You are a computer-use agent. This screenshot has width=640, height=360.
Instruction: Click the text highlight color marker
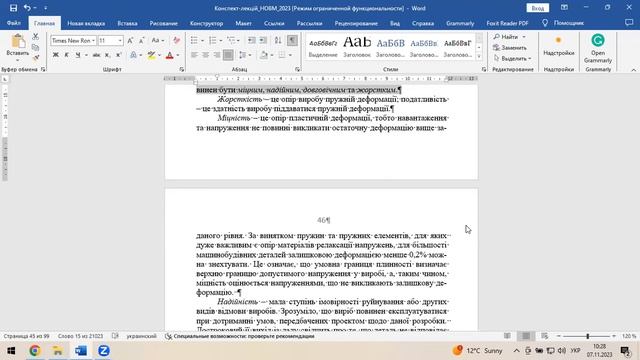151,55
